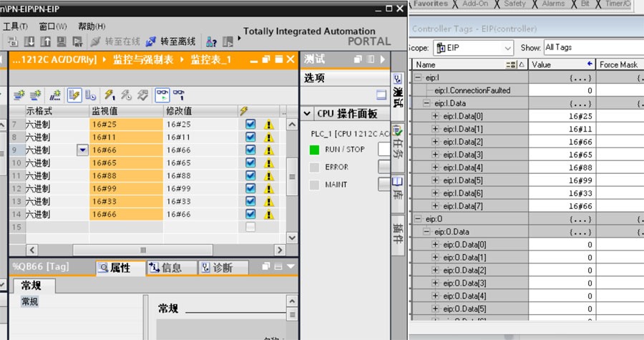
Task: Toggle the show force columns toolbar icon
Action: [74, 94]
